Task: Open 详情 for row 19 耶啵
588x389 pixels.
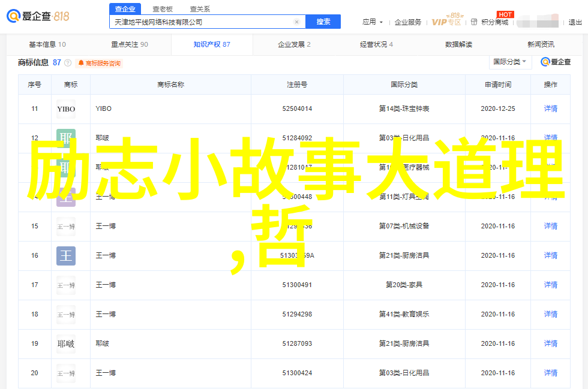Action: click(x=551, y=343)
